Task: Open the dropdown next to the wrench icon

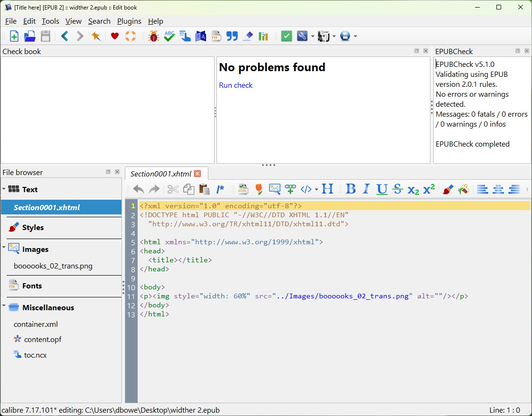Action: point(313,37)
